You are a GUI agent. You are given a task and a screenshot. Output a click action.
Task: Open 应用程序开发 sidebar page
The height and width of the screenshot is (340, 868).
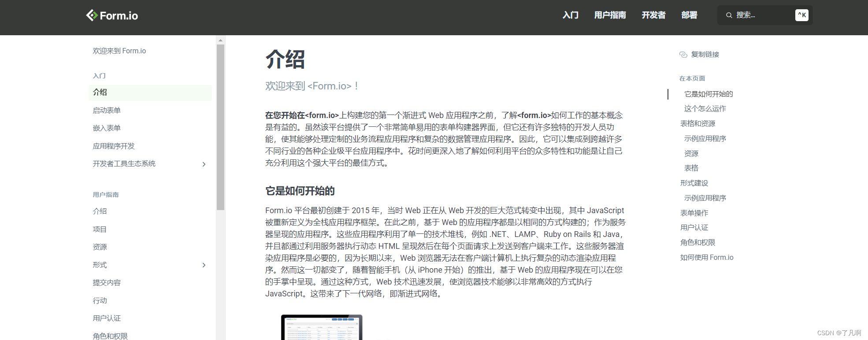pyautogui.click(x=114, y=146)
